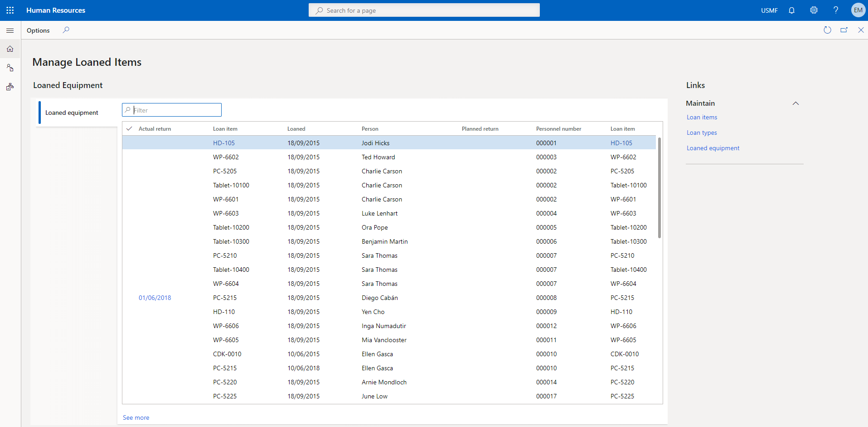Screen dimensions: 868x427
Task: Open the Dynamics 365 app launcher grid
Action: tap(10, 10)
